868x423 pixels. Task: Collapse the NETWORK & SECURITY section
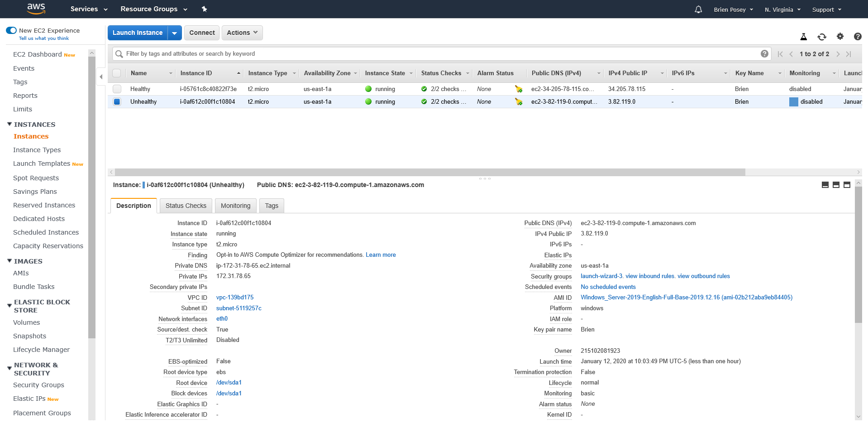click(10, 369)
